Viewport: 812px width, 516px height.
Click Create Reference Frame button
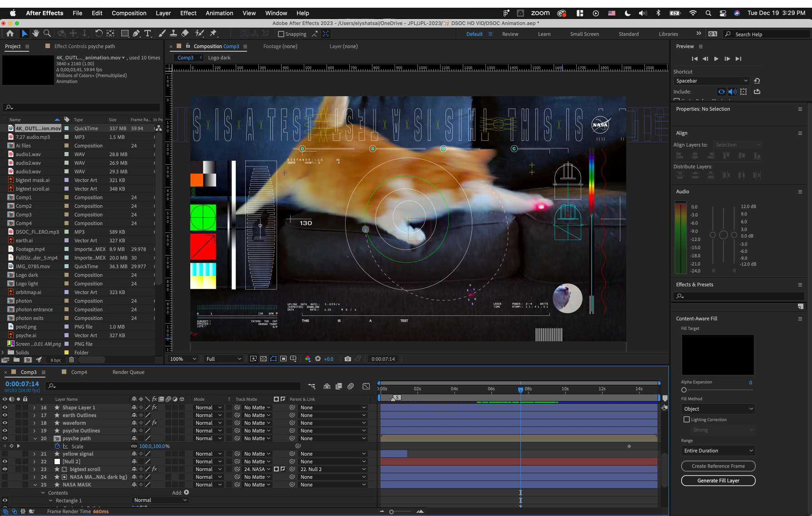point(718,466)
